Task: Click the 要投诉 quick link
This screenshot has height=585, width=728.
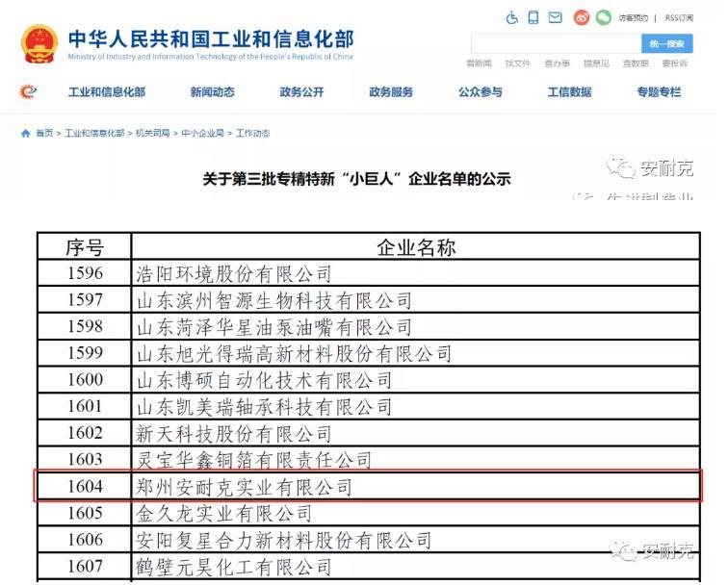Action: click(675, 64)
